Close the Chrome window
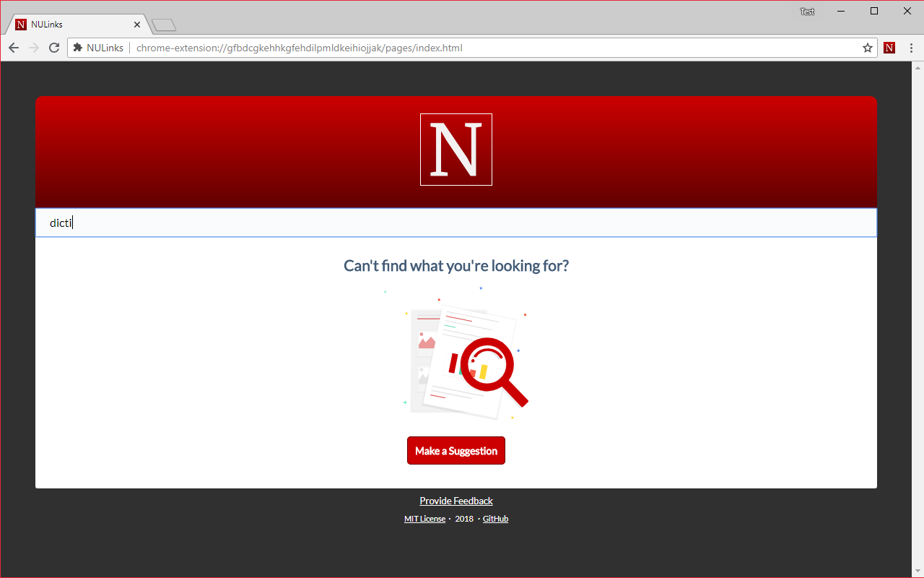 (907, 11)
